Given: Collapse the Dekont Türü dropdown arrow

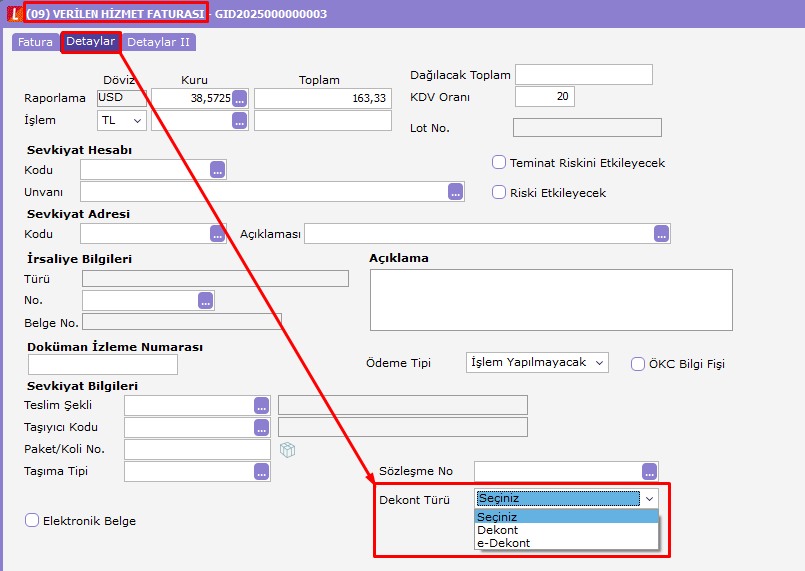Looking at the screenshot, I should tap(649, 498).
